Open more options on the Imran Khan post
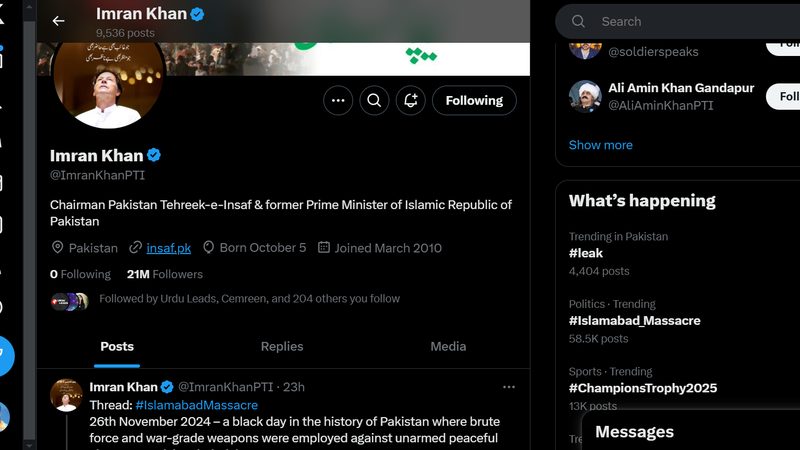This screenshot has height=450, width=800. pyautogui.click(x=509, y=387)
